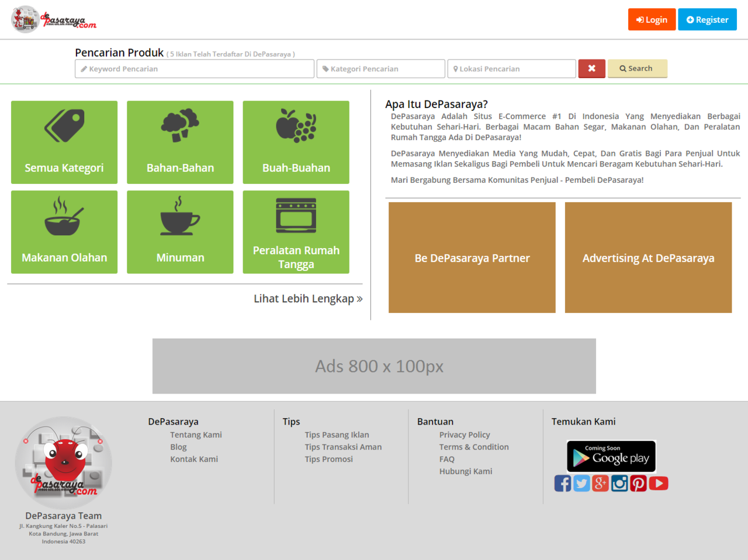Open the Kontak Kami link
The image size is (748, 560).
click(194, 459)
